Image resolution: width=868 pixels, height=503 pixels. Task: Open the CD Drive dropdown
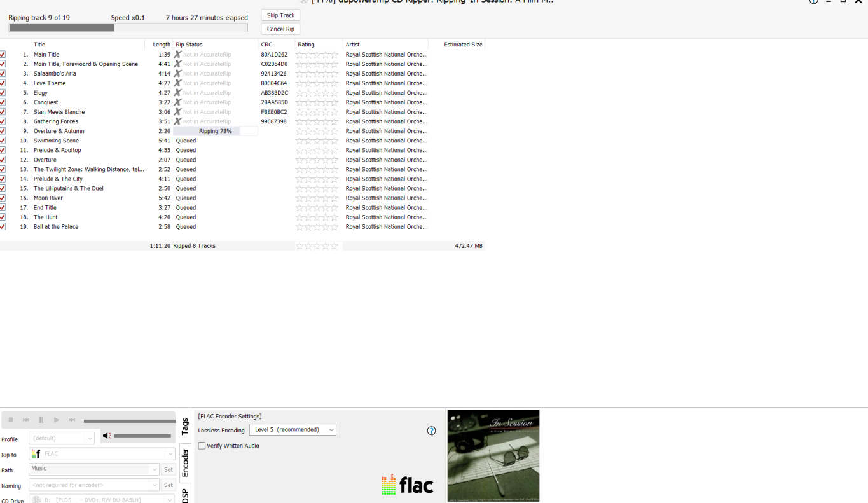click(102, 500)
